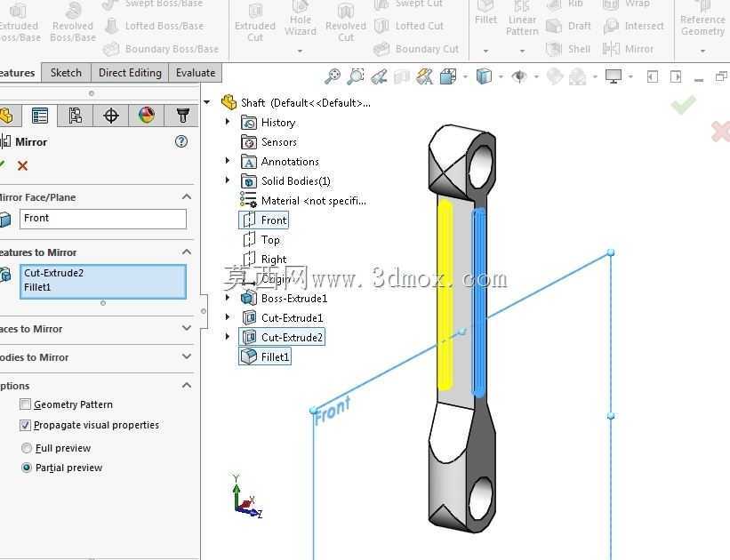Select Fillet1 in Features to Mirror list
Viewport: 730px width, 560px height.
coord(37,287)
